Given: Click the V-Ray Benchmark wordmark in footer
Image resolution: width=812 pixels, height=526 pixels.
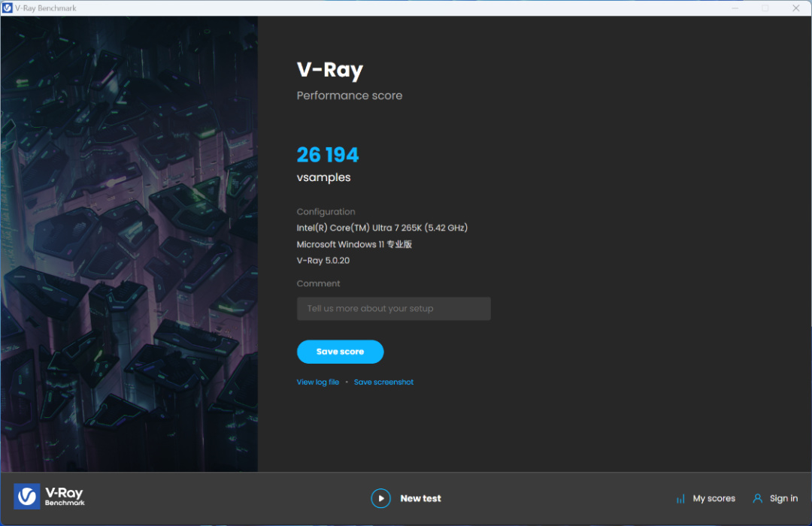Looking at the screenshot, I should coord(64,497).
